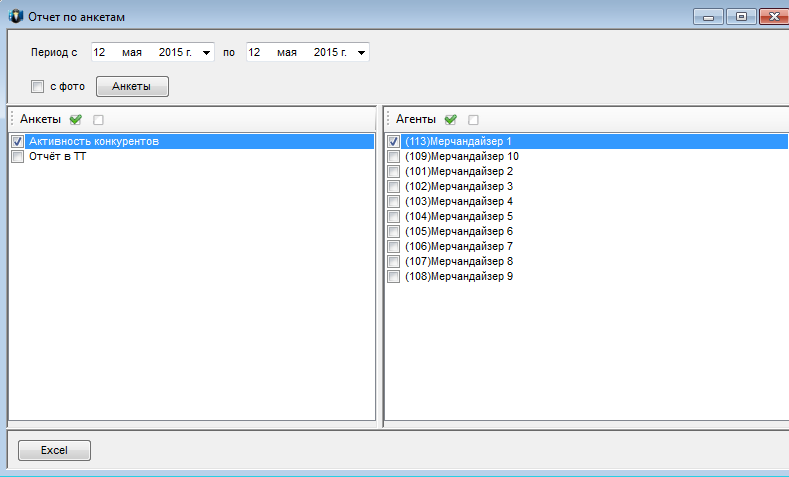Maximize the report window

click(741, 16)
